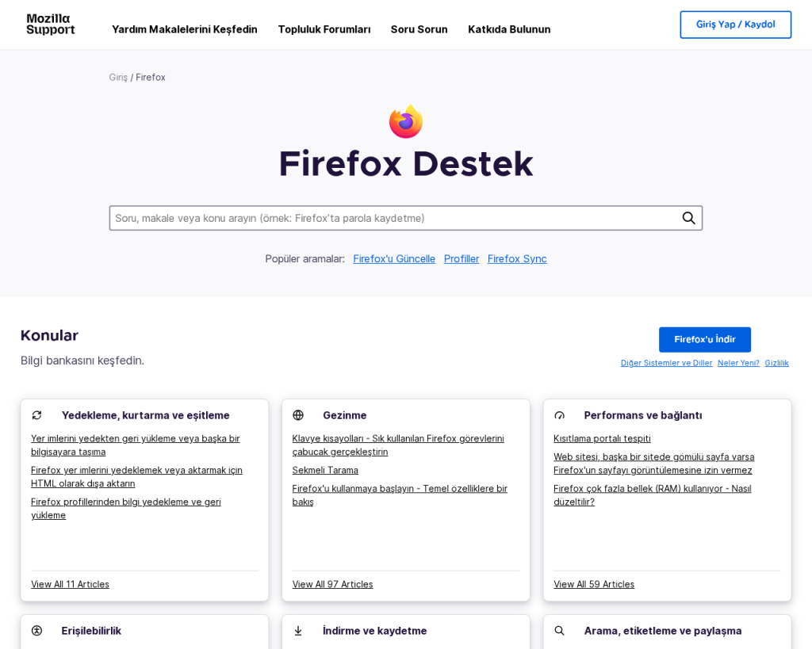
Task: Click View All 59 Articles link
Action: 594,584
